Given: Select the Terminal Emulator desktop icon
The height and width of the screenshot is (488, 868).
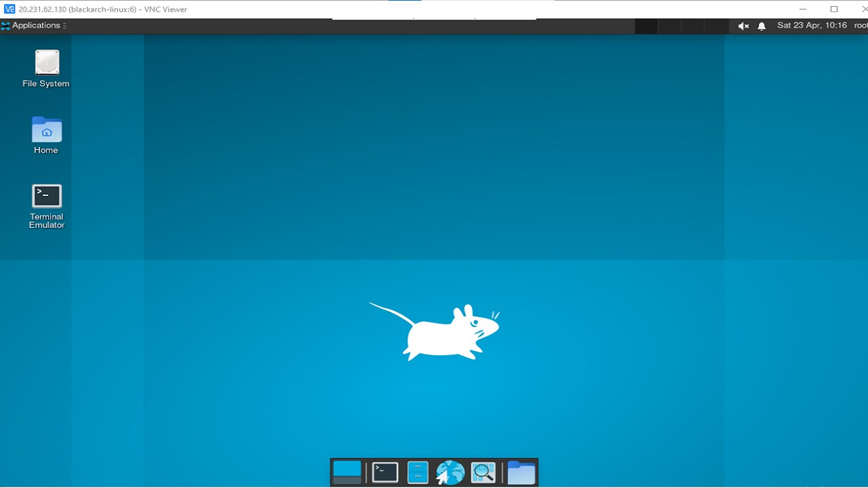Looking at the screenshot, I should (46, 197).
